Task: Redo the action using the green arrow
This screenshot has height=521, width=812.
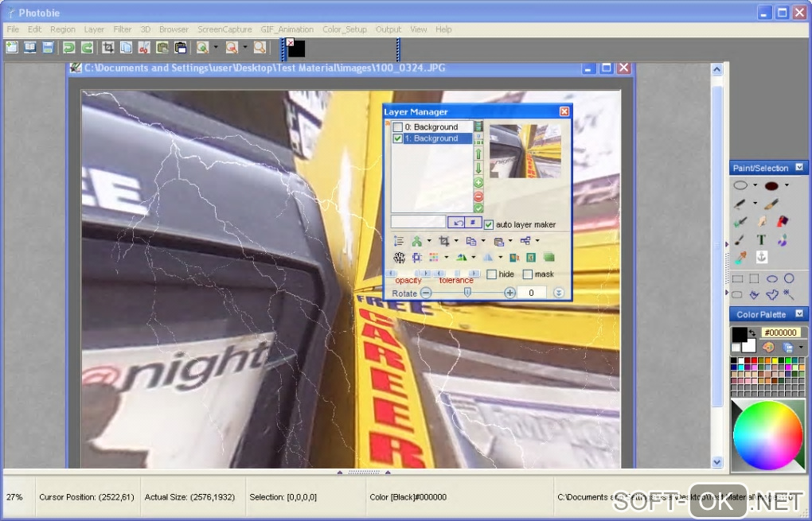Action: point(87,48)
